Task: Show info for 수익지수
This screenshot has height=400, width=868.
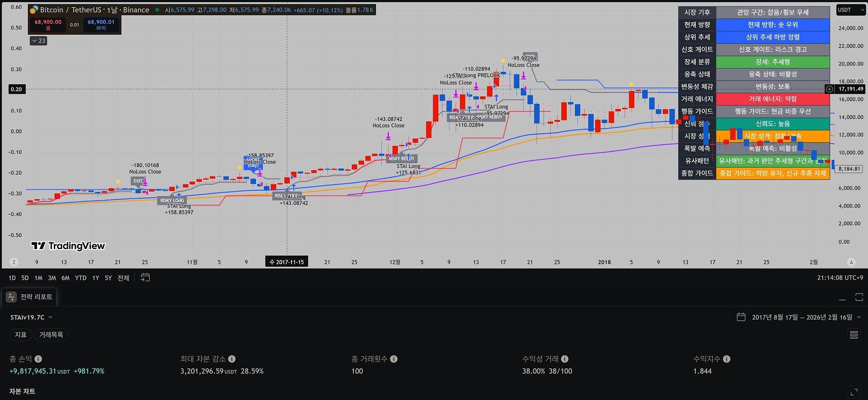Action: point(726,359)
